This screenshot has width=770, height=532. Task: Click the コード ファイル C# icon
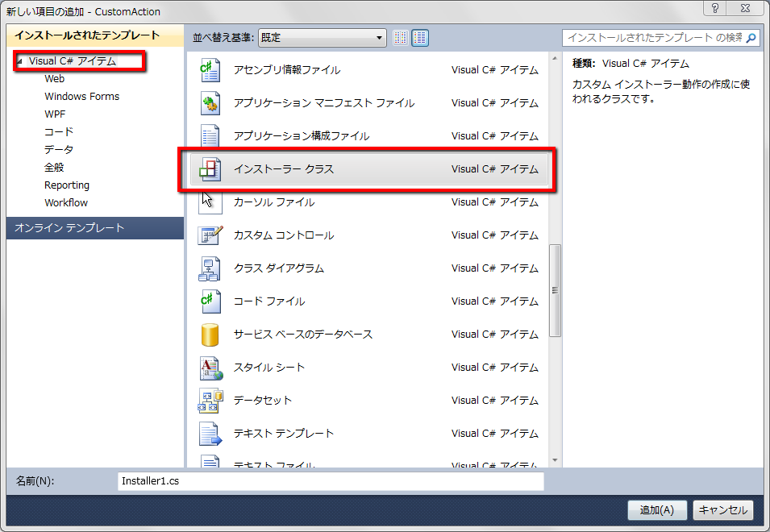pos(210,301)
